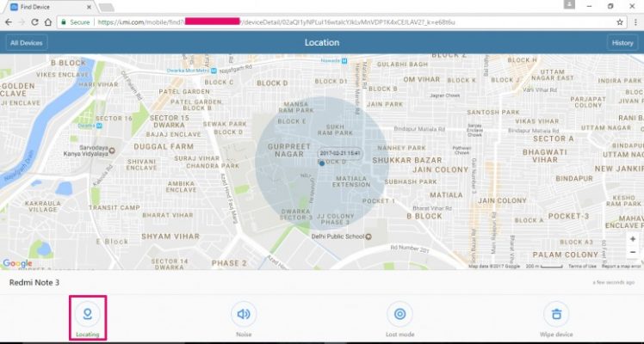
Task: Click Report a map error
Action: pyautogui.click(x=622, y=267)
